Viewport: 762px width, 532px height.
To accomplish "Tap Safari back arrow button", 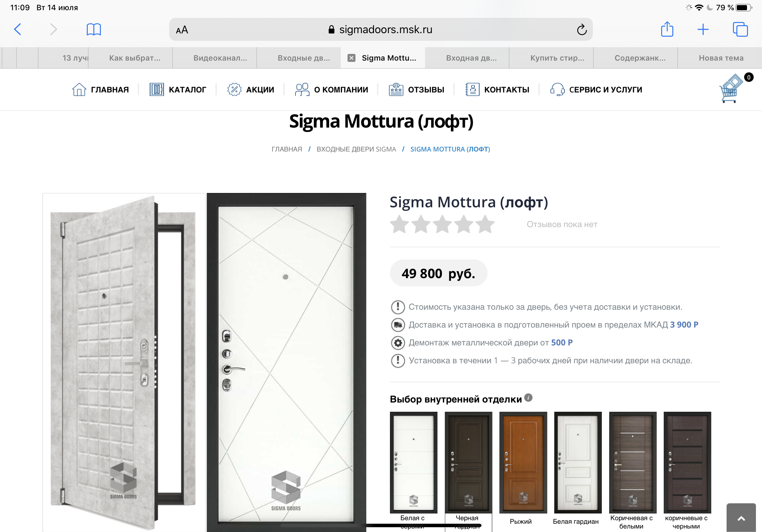I will pyautogui.click(x=18, y=30).
